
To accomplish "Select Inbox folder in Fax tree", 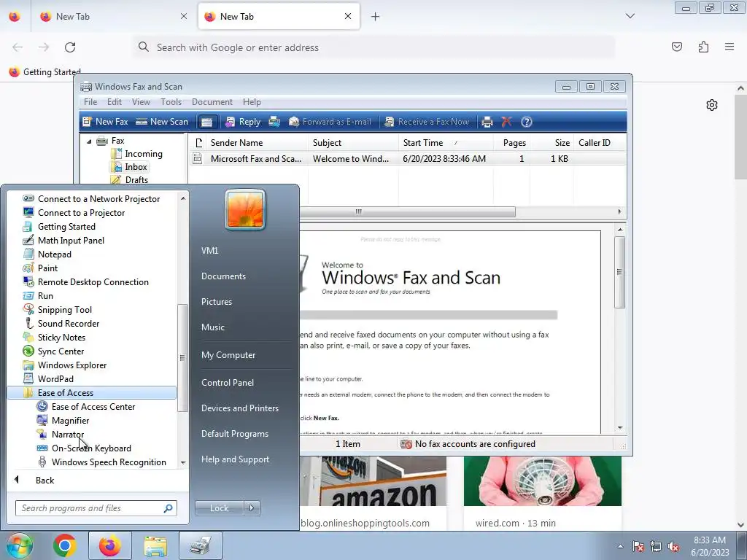I will [136, 167].
